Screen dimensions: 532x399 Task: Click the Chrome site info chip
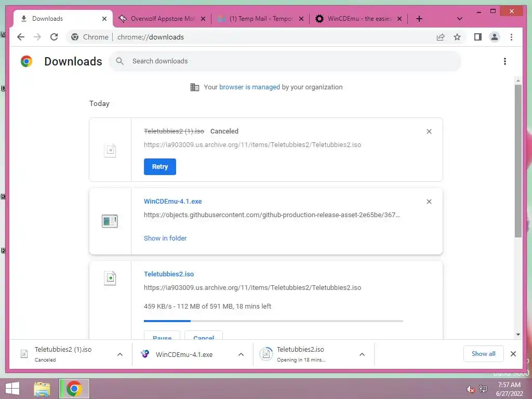tap(90, 37)
